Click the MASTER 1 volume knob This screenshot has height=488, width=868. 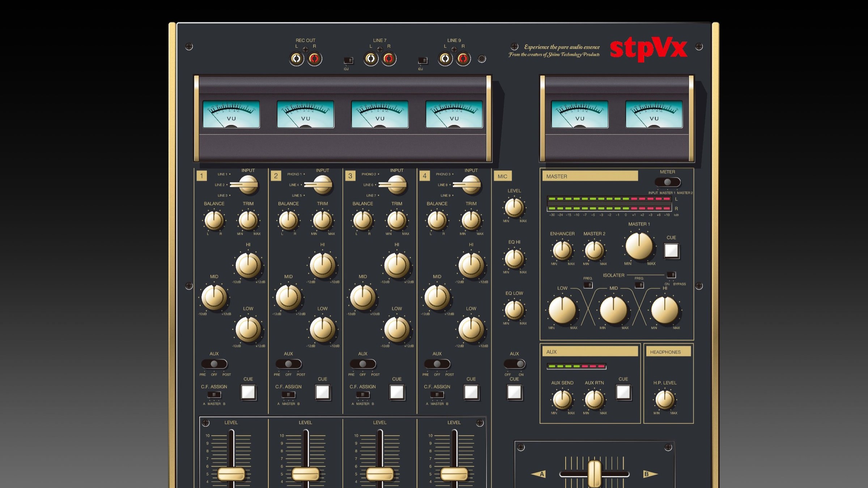[x=639, y=246]
